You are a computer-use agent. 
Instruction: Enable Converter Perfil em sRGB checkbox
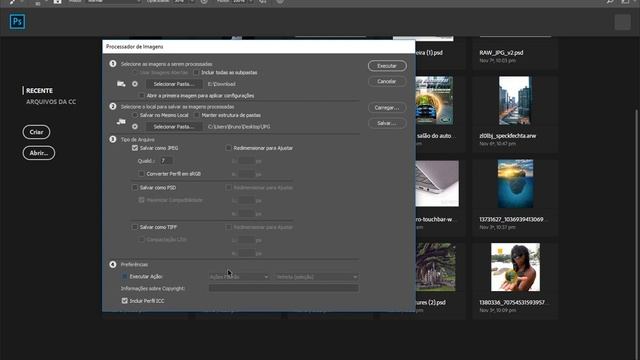click(x=142, y=174)
